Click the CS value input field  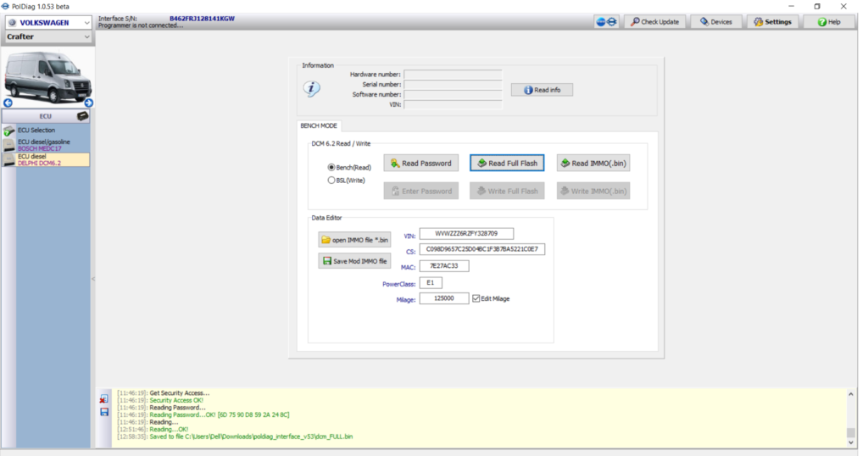482,249
